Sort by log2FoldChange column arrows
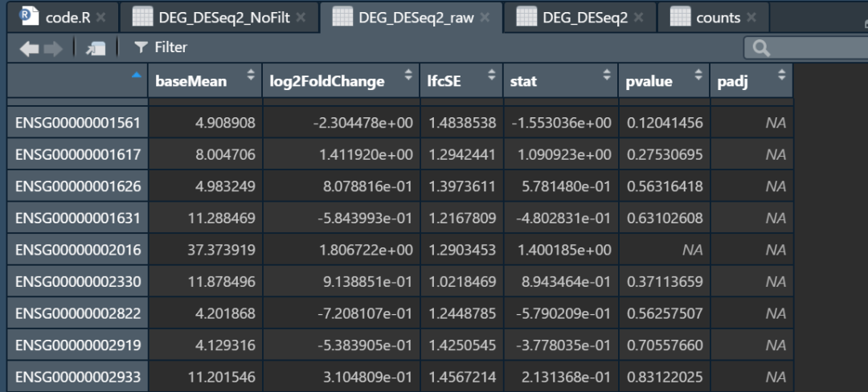The image size is (868, 392). (x=408, y=76)
